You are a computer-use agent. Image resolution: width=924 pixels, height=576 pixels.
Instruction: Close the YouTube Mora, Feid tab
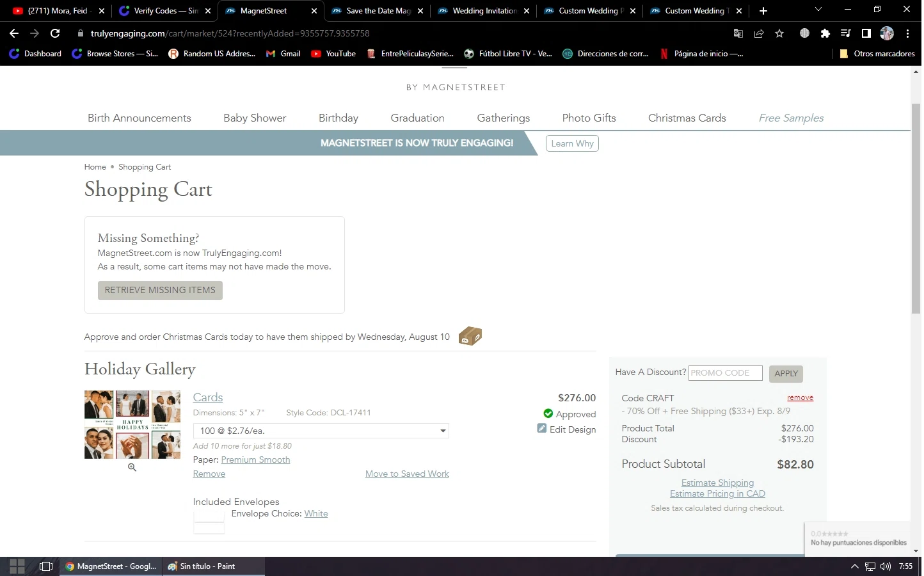(x=102, y=11)
